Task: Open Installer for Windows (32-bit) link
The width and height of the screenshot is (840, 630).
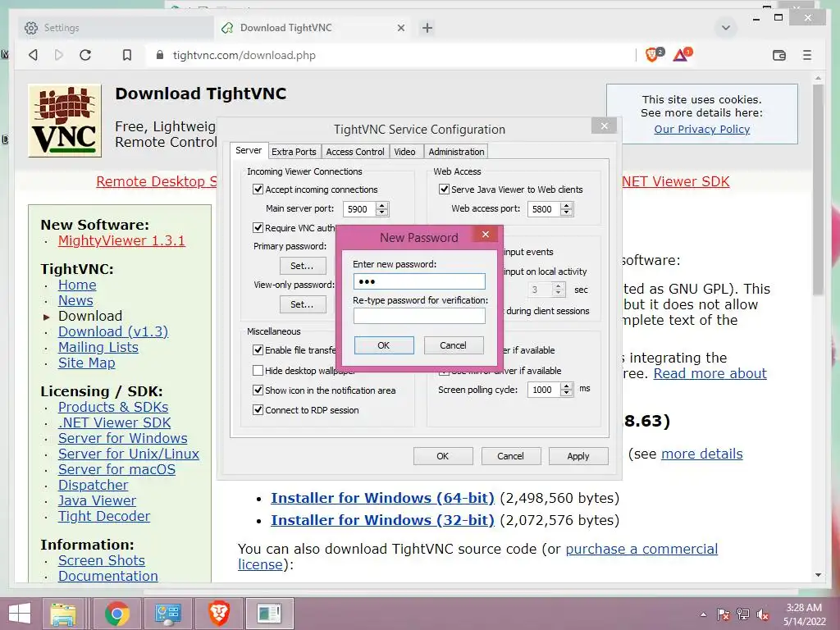Action: tap(382, 520)
